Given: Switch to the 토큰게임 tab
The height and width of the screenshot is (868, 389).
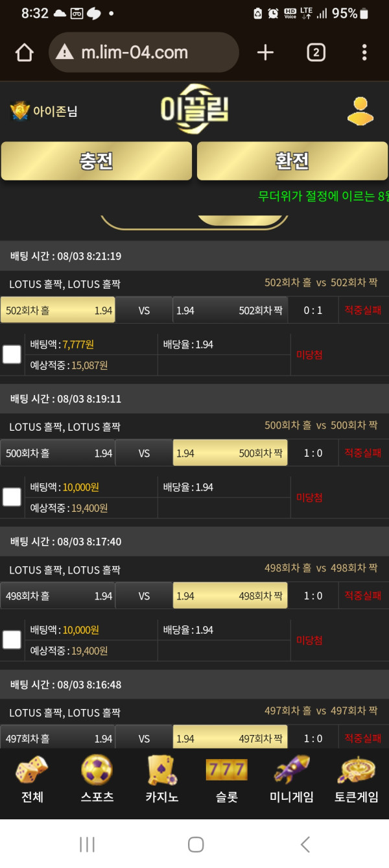Looking at the screenshot, I should coord(356,779).
